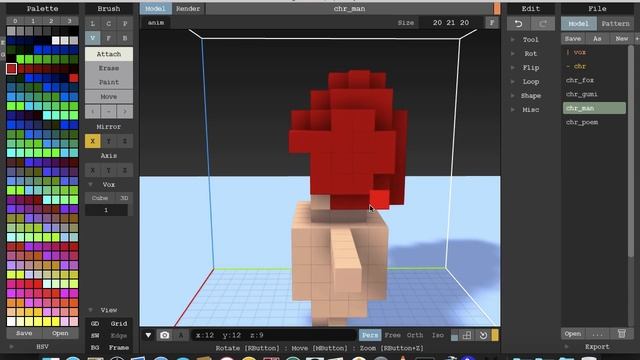Image resolution: width=640 pixels, height=360 pixels.
Task: Take a snapshot with the camera icon
Action: [164, 335]
